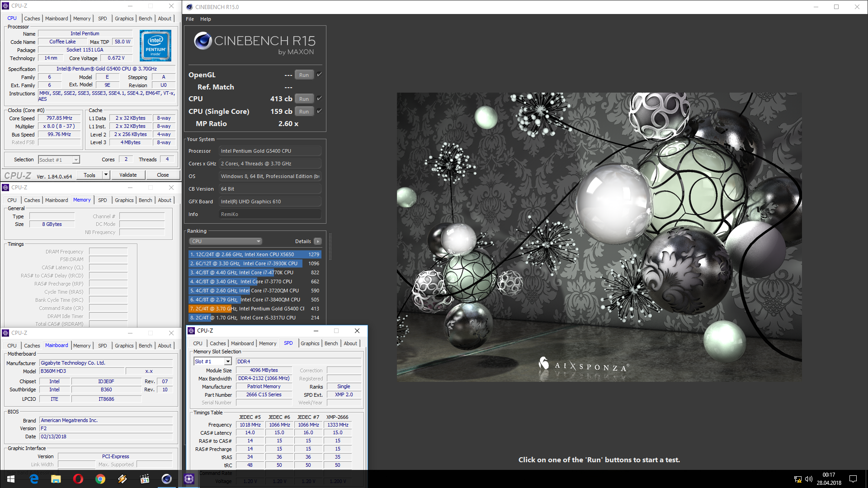Toggle the CPU (Single Core) checkbox
Viewport: 868px width, 488px height.
[319, 111]
